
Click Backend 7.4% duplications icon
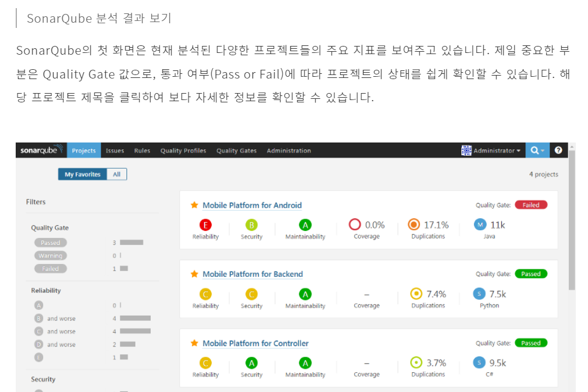click(x=416, y=293)
